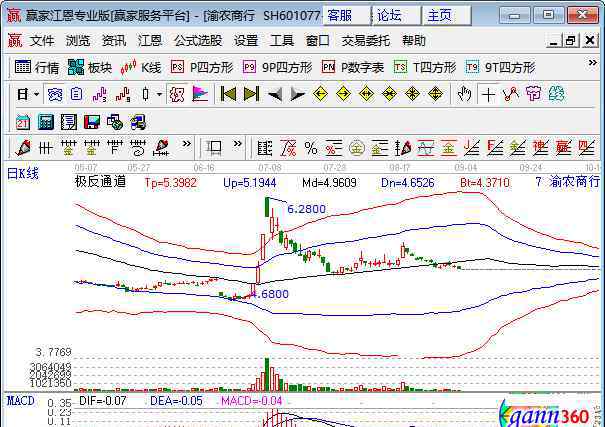The height and width of the screenshot is (427, 605).
Task: Select the hand pan tool
Action: coord(464,94)
